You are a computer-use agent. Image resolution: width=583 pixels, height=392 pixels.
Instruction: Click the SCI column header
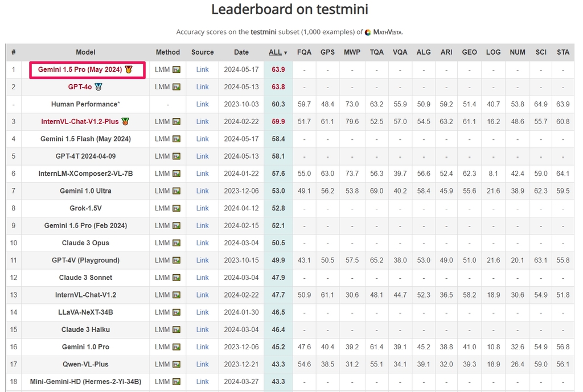pos(541,52)
